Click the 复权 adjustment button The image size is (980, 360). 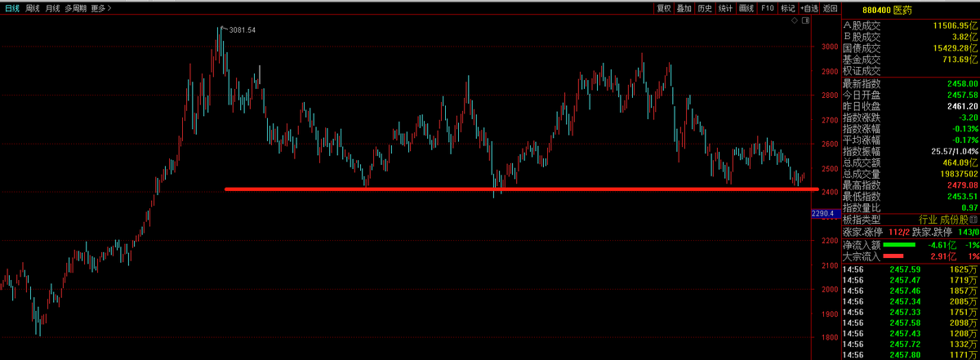[663, 8]
